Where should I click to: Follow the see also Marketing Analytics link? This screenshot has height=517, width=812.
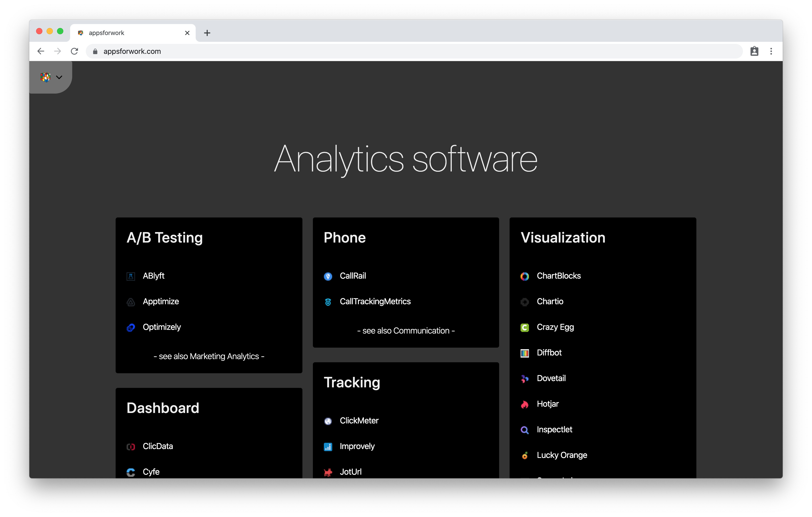click(209, 356)
